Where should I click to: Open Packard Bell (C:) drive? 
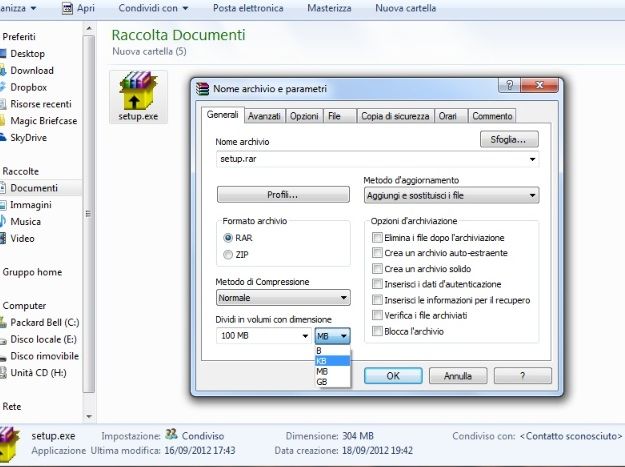click(4, 323)
